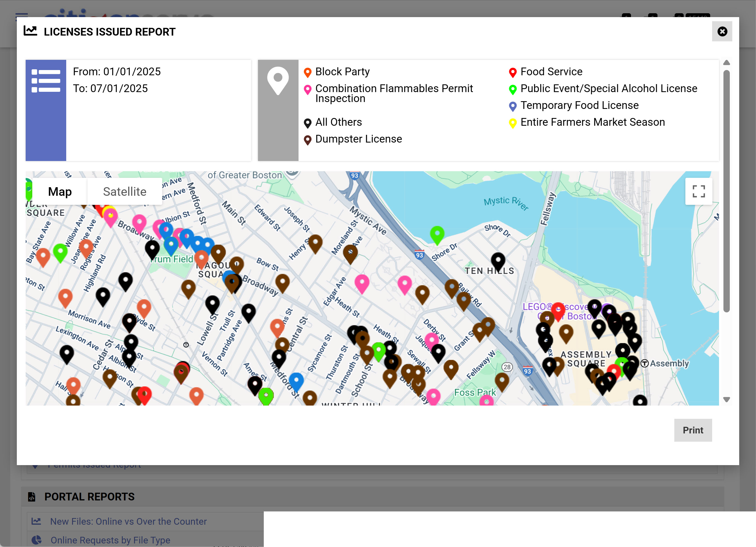Viewport: 756px width, 547px height.
Task: Switch to Satellite map view
Action: click(x=124, y=192)
